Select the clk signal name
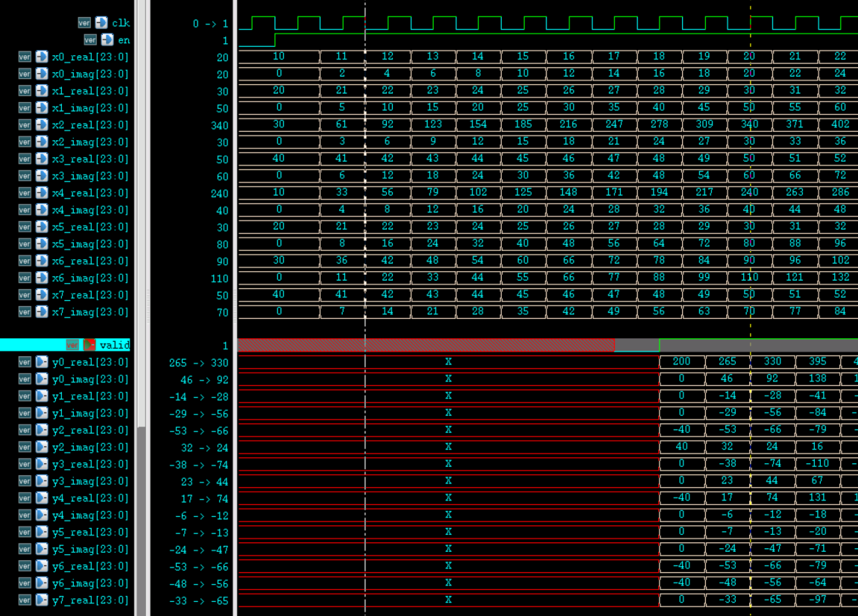The image size is (858, 616). [120, 22]
